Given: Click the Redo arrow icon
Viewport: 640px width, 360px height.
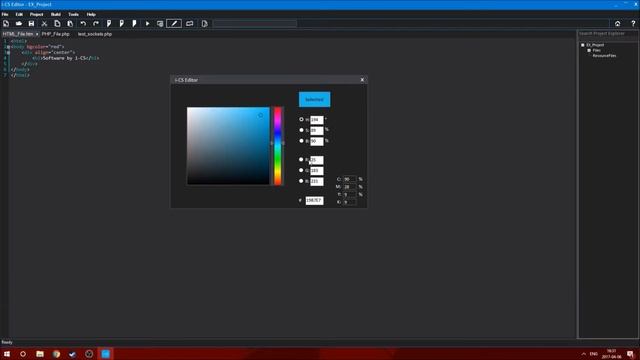Looking at the screenshot, I should pos(96,24).
